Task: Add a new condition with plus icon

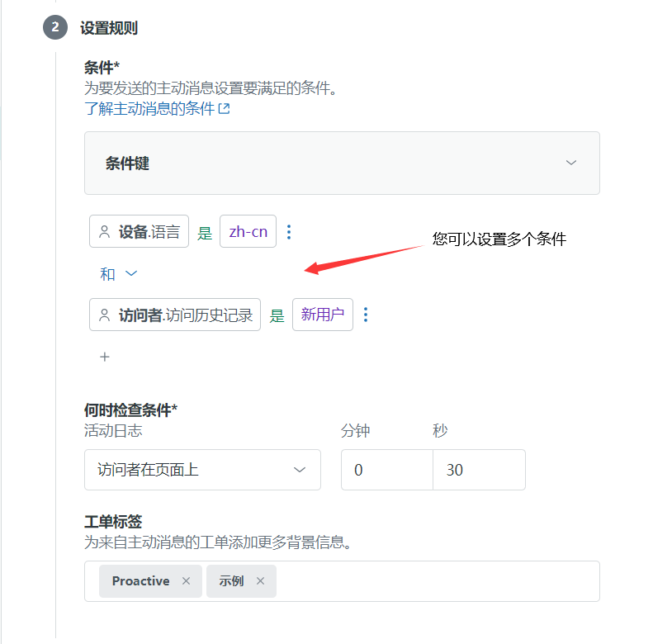Action: tap(105, 357)
